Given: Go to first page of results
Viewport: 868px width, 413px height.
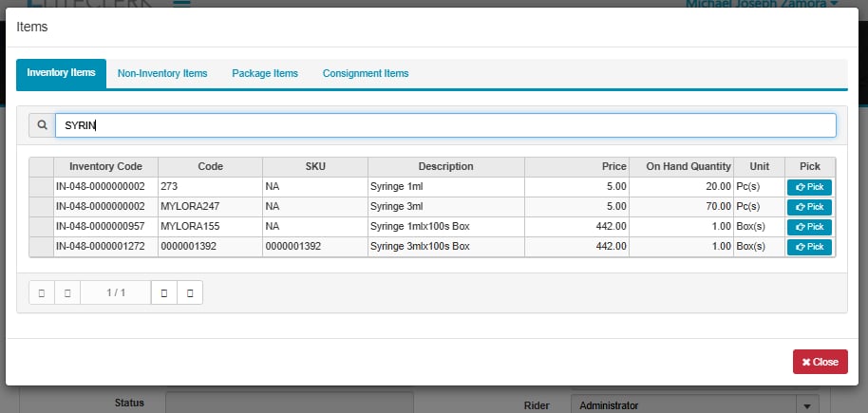Looking at the screenshot, I should [x=42, y=293].
